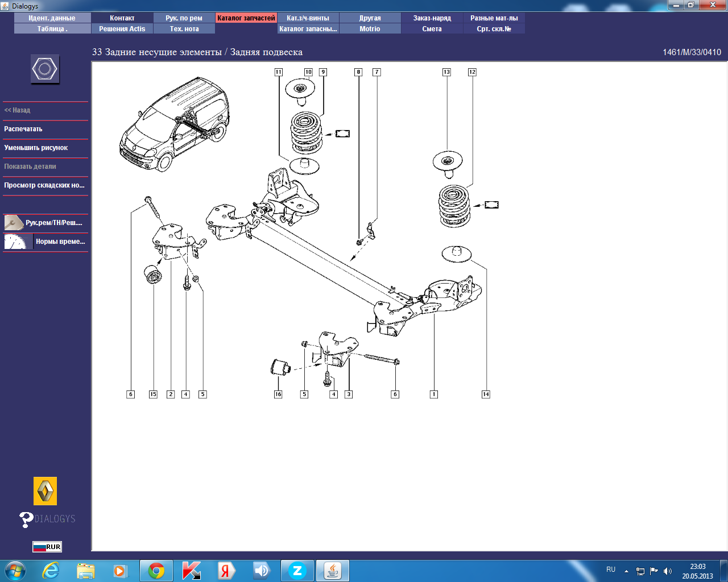Open the speaker application in taskbar
The height and width of the screenshot is (582, 728).
(x=262, y=571)
